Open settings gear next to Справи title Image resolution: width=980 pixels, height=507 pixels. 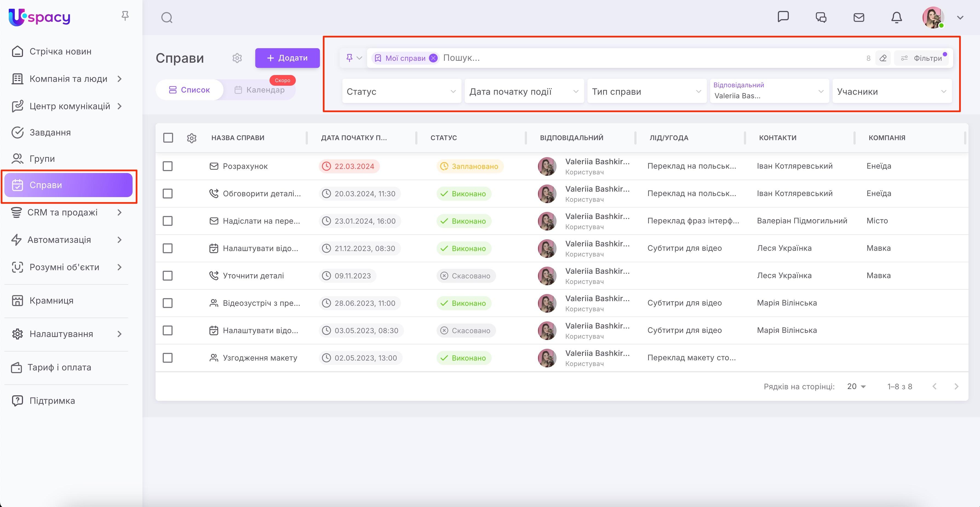[237, 58]
